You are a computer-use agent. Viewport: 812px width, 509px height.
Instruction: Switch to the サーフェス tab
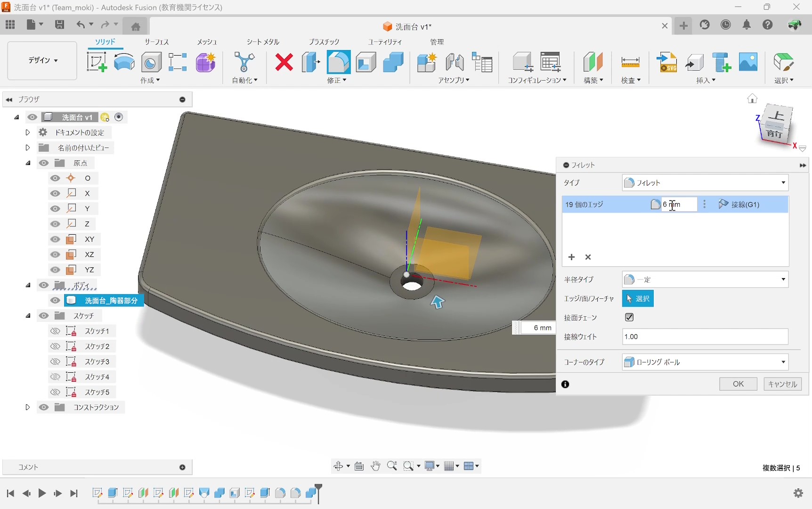[156, 42]
